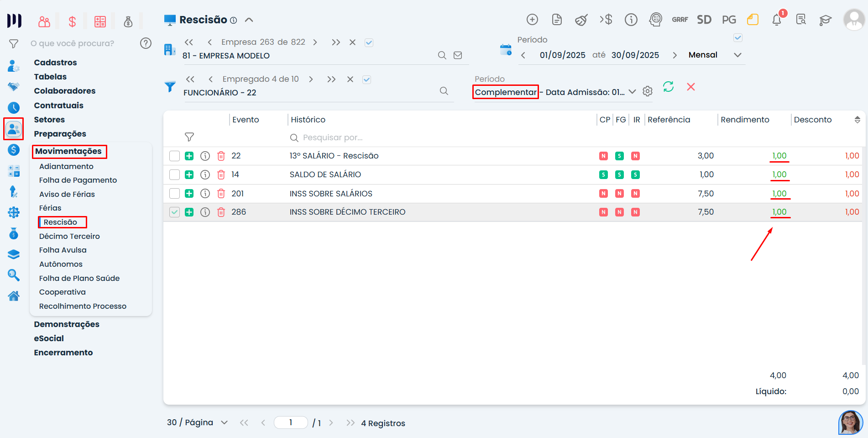Open the SD toolbar icon
Screen dimensions: 868x438
(x=704, y=20)
